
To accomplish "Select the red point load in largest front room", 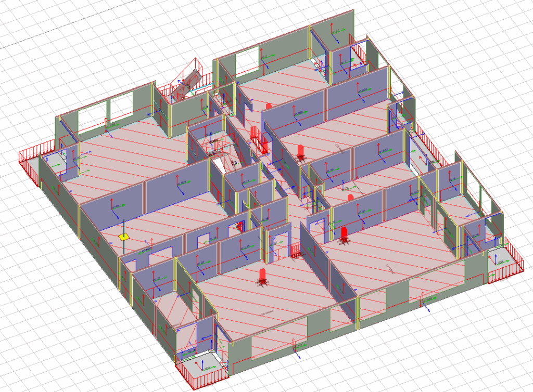I will (262, 276).
